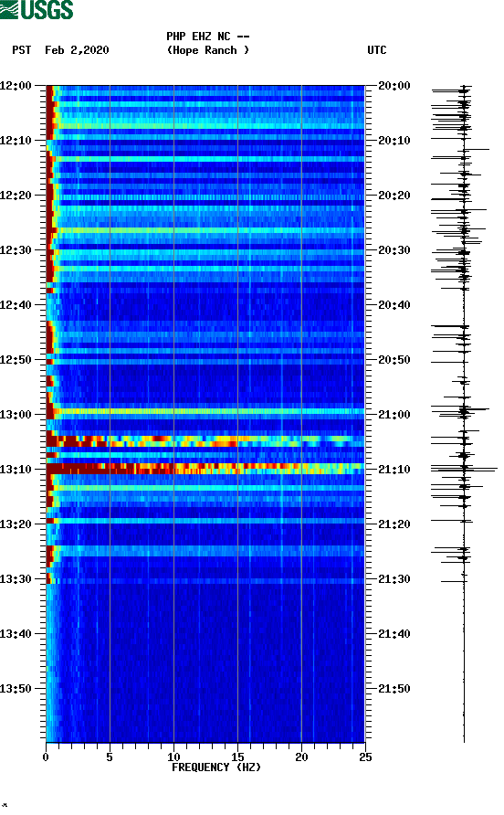Click the 12:30 PST time label
This screenshot has height=815, width=504.
click(x=16, y=250)
